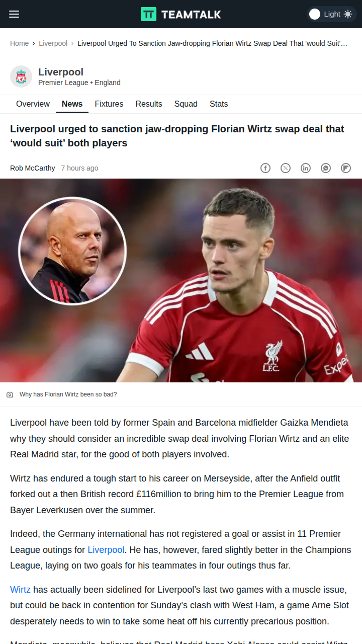Share article via WhatsApp
Image resolution: width=362 pixels, height=644 pixels.
(326, 168)
